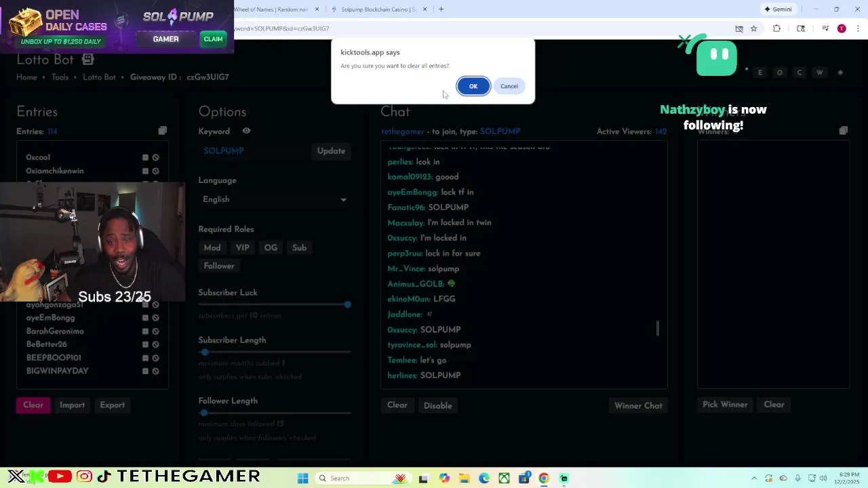Ban icon for 0xiamchikenwin entry

coord(155,171)
